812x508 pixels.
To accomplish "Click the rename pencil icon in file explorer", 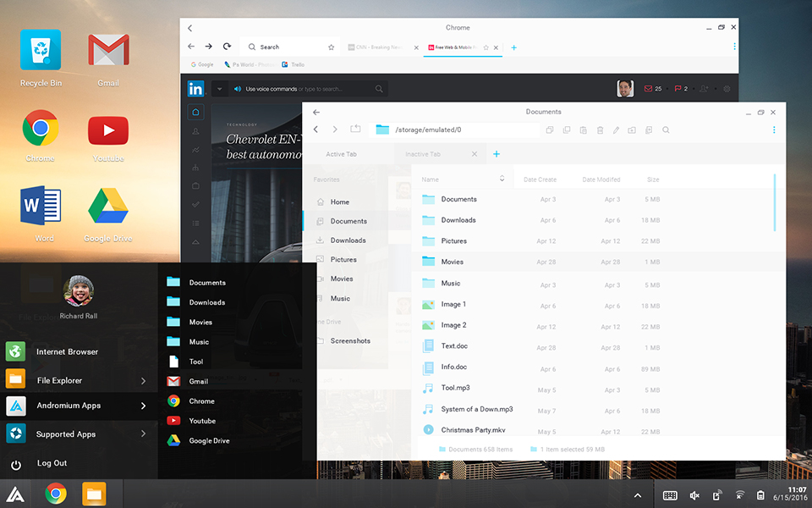I will (616, 130).
